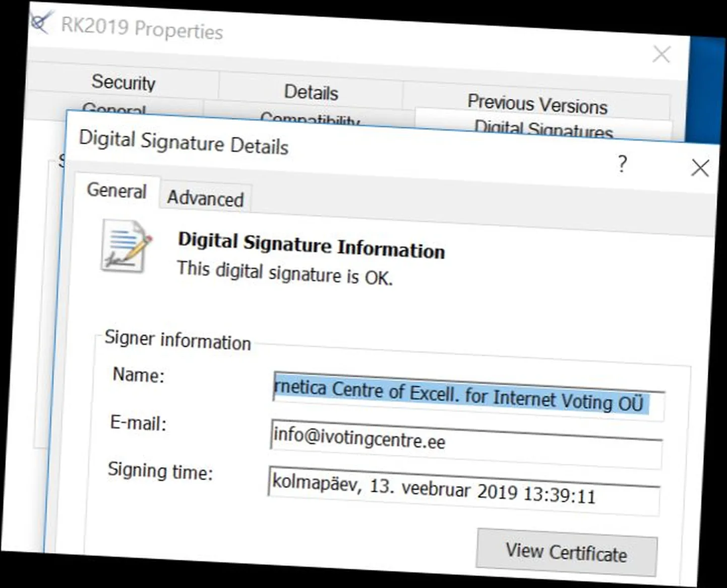727x588 pixels.
Task: Click the 'Signing time:' label
Action: pos(160,471)
